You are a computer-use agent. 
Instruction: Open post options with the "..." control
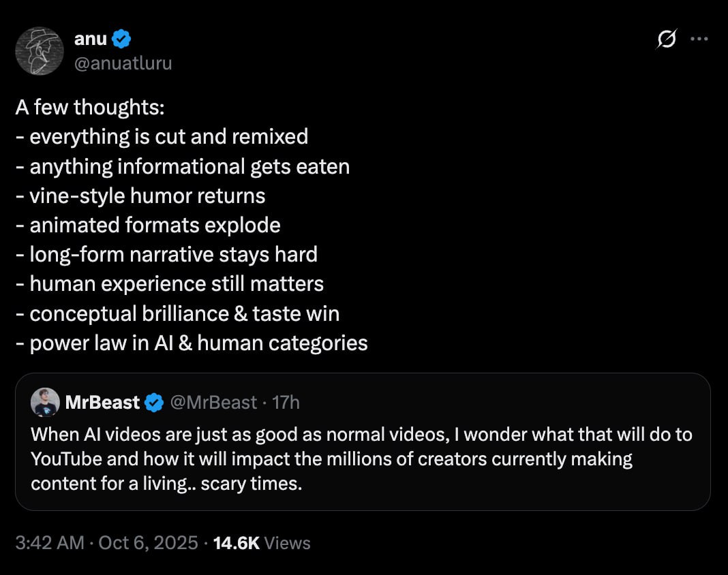click(699, 39)
